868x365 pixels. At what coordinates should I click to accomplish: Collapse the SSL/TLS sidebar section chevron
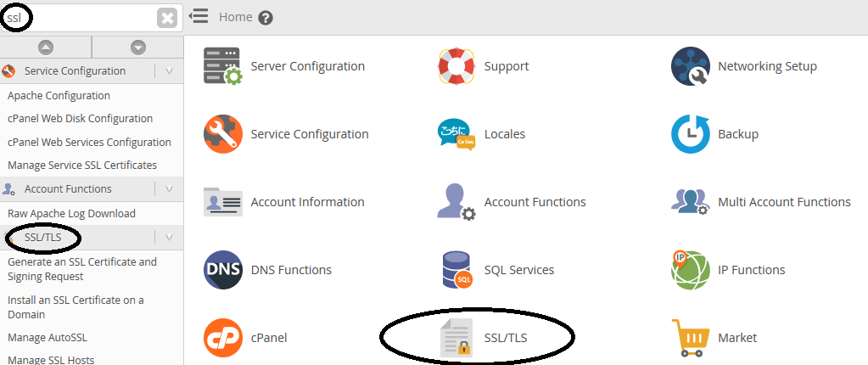click(170, 238)
